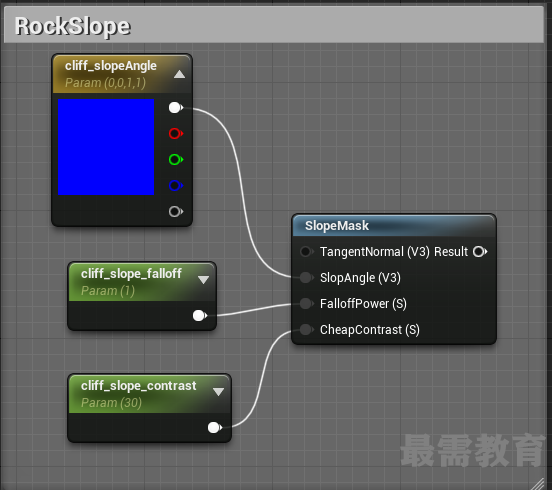Click the CheapContrast (S) input pin
The width and height of the screenshot is (552, 490).
coord(306,330)
